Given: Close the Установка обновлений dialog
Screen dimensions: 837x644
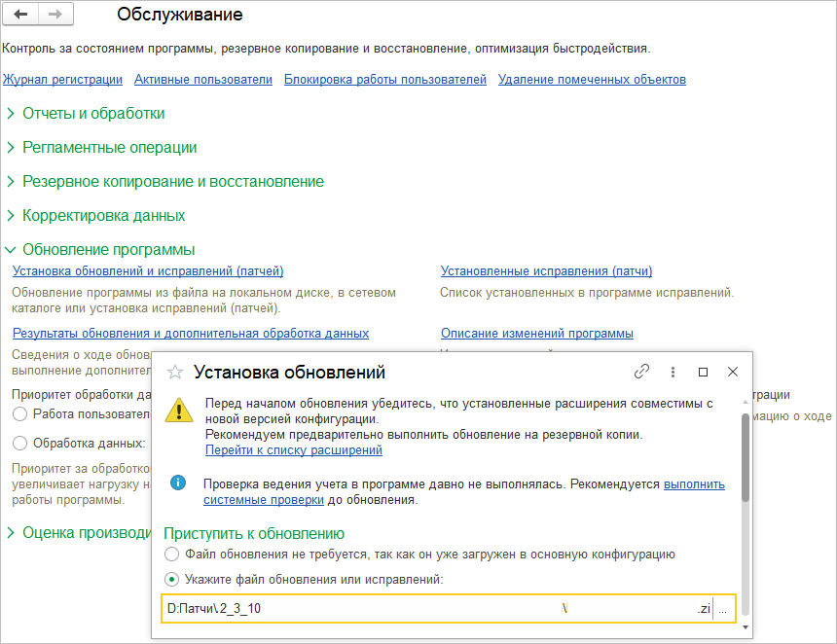Looking at the screenshot, I should 733,372.
